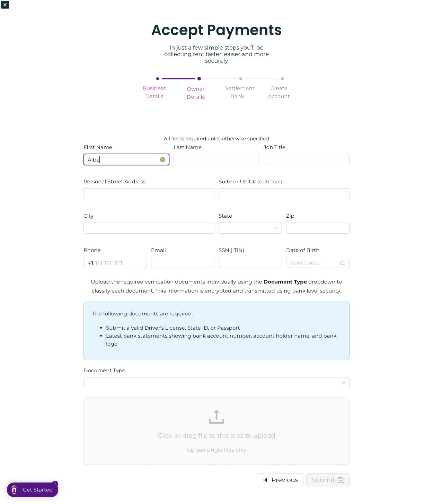
Task: Click "Upload single files only" text
Action: [x=216, y=450]
